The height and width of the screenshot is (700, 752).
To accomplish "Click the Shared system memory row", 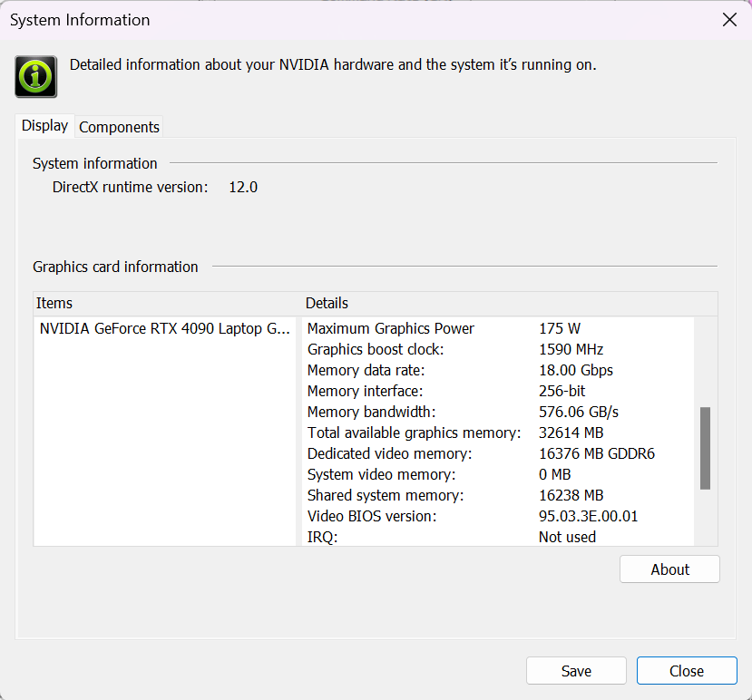I will (x=385, y=495).
